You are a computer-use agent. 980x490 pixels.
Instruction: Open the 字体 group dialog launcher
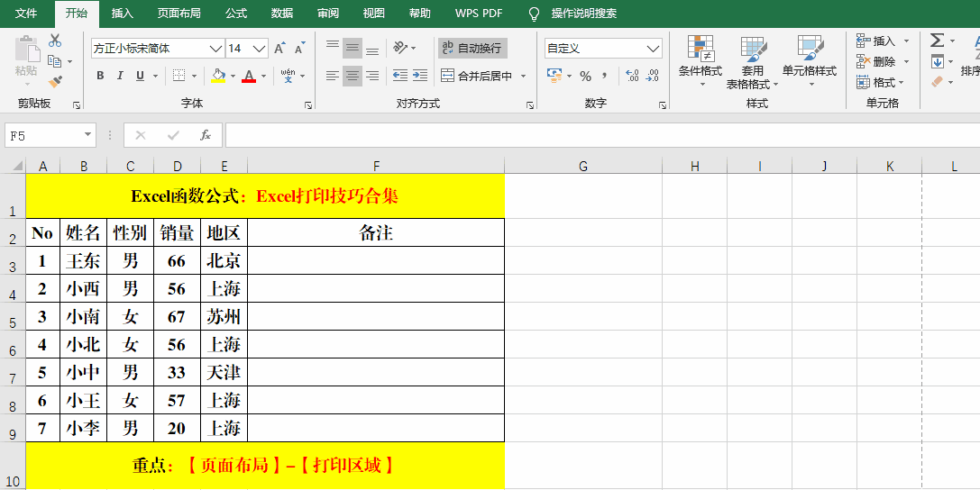point(308,105)
